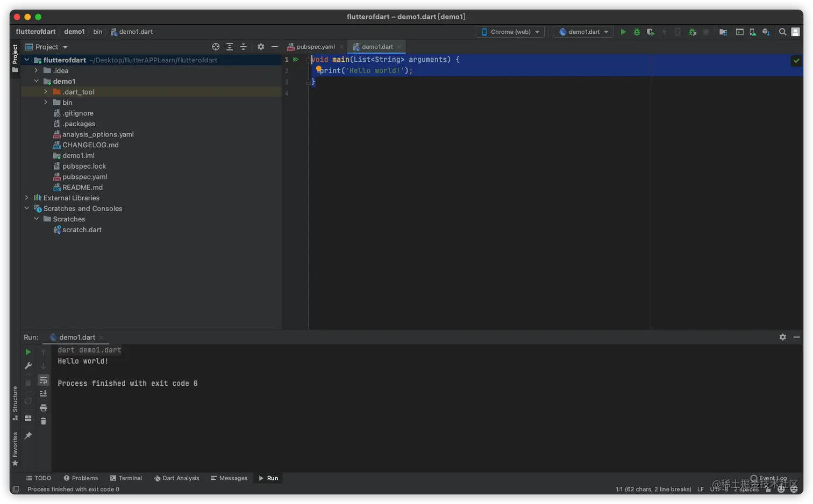The width and height of the screenshot is (813, 504).
Task: Expand the .idea folder
Action: (x=37, y=70)
